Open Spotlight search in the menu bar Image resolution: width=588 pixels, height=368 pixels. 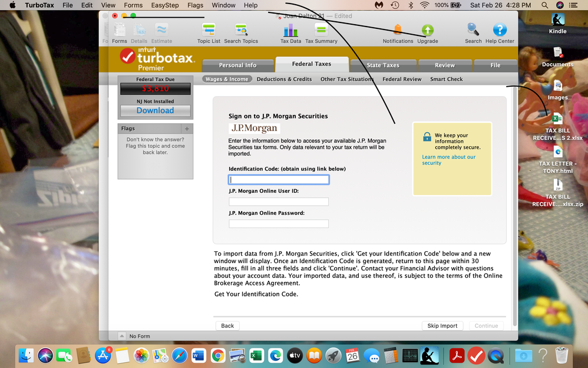544,5
